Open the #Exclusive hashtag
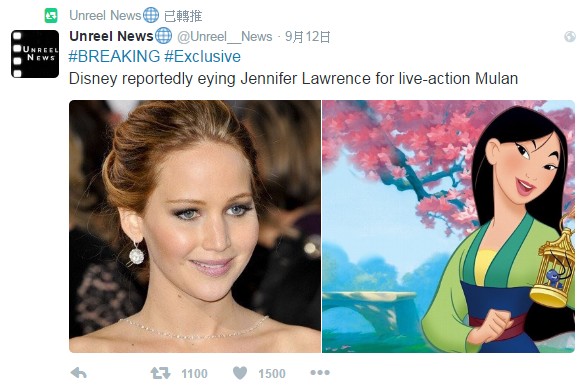 click(203, 56)
